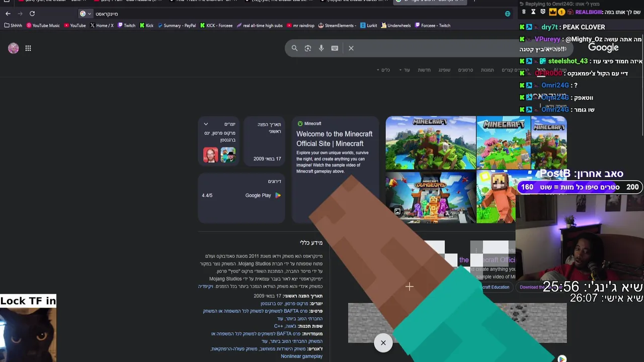Expand the עוד more dropdown

(x=405, y=70)
